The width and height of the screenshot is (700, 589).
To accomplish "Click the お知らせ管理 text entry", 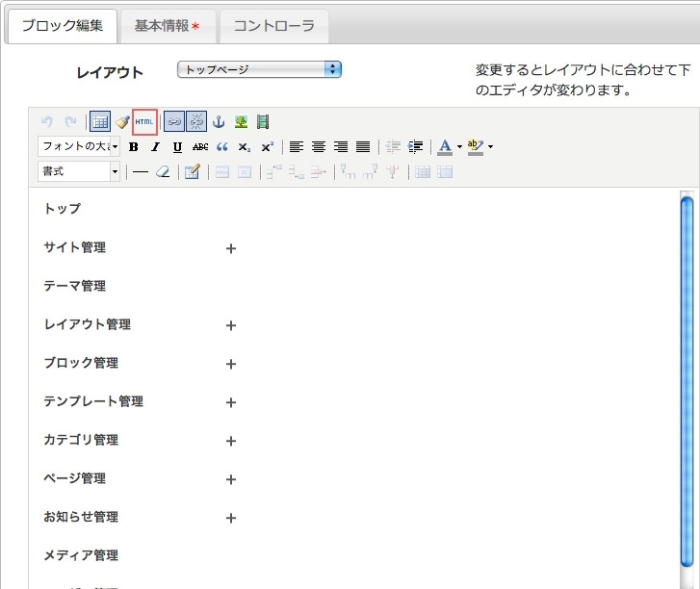I will pyautogui.click(x=81, y=517).
